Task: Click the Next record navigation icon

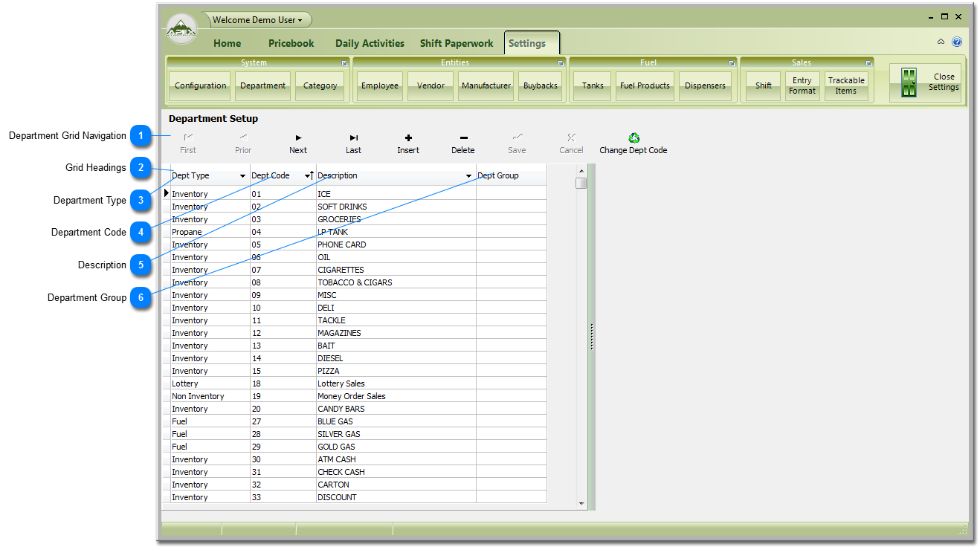Action: (298, 138)
